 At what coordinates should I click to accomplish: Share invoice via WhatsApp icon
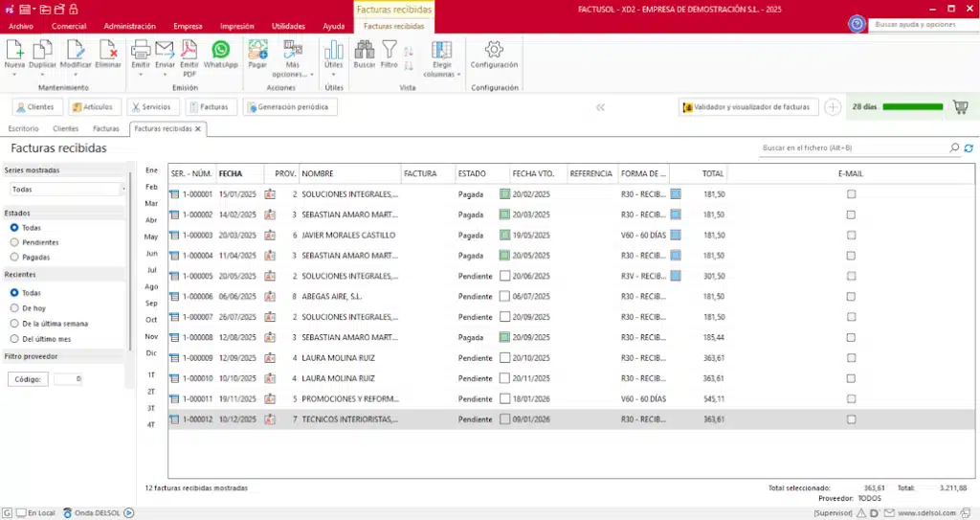[x=221, y=50]
